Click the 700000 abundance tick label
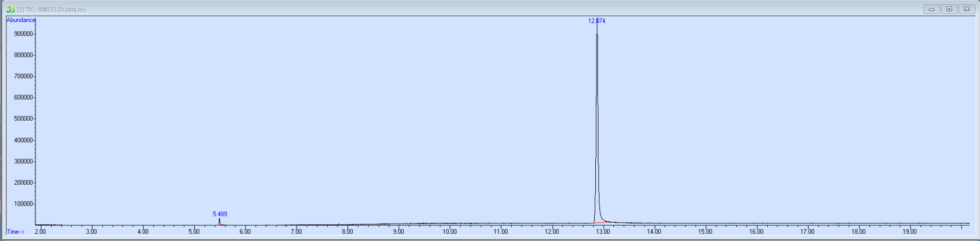980x241 pixels. (x=23, y=76)
